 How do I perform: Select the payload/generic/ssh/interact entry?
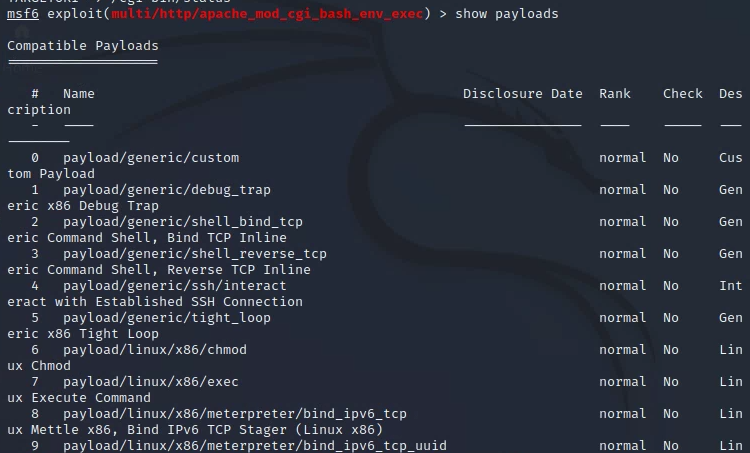[x=174, y=286]
